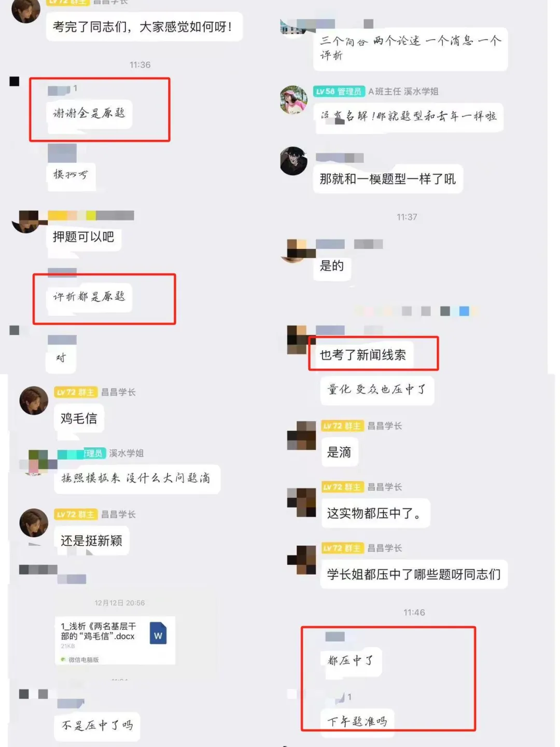
Task: Click the 谢谢全是原题 message bubble
Action: (89, 113)
